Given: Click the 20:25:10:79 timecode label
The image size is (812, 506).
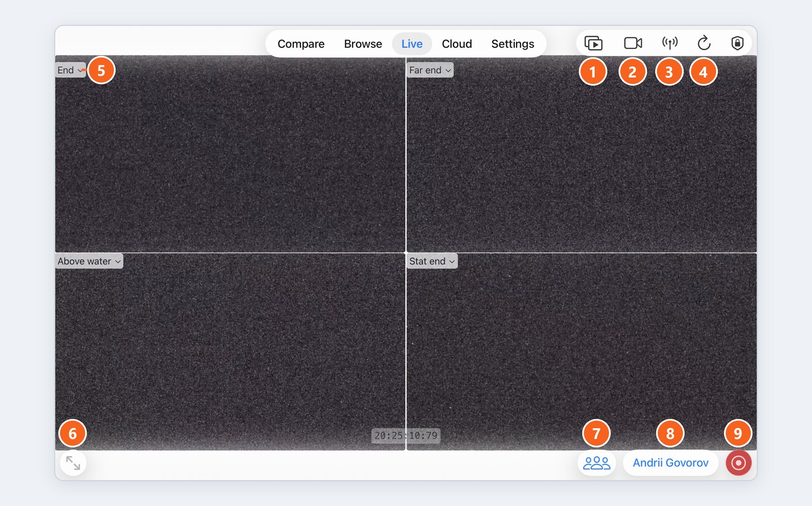Looking at the screenshot, I should click(x=406, y=436).
